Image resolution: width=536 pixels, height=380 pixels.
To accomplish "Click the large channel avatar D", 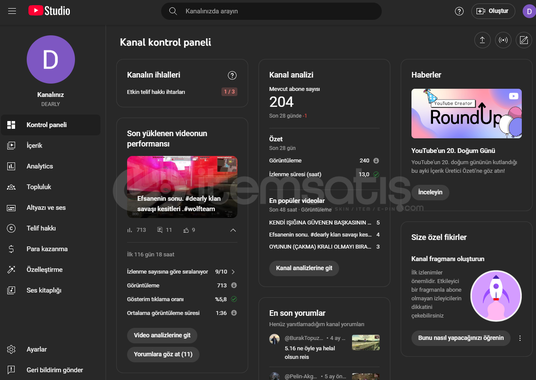I will click(x=51, y=59).
